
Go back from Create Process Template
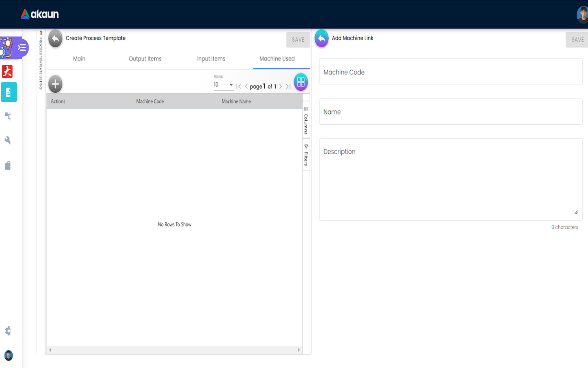(x=55, y=39)
